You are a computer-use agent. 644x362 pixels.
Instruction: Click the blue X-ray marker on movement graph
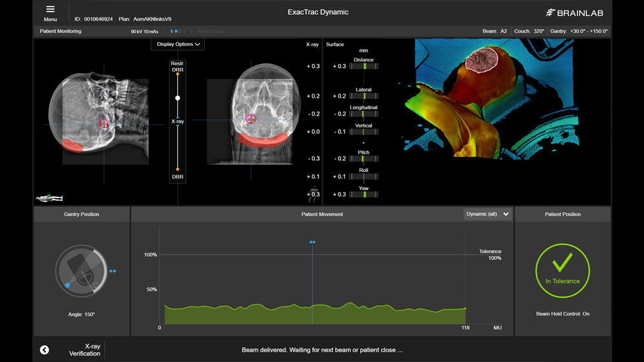(312, 242)
